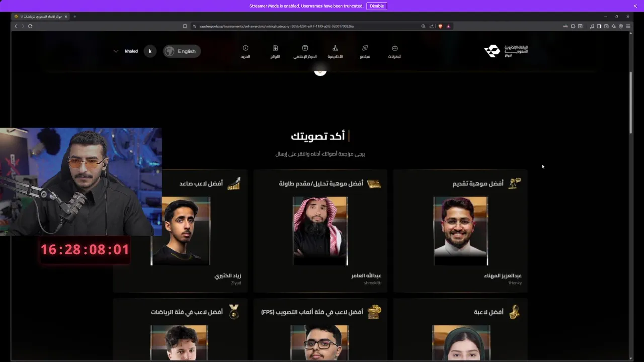This screenshot has height=362, width=644.
Task: Click the عبدالله العامر name
Action: pyautogui.click(x=366, y=276)
